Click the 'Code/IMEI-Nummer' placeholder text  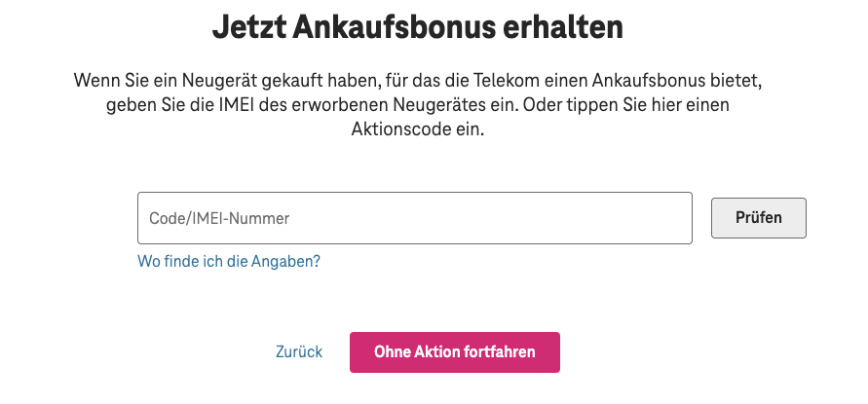[219, 219]
